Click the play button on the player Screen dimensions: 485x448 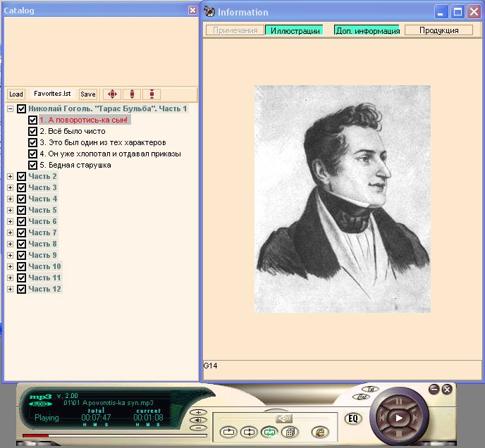click(399, 418)
